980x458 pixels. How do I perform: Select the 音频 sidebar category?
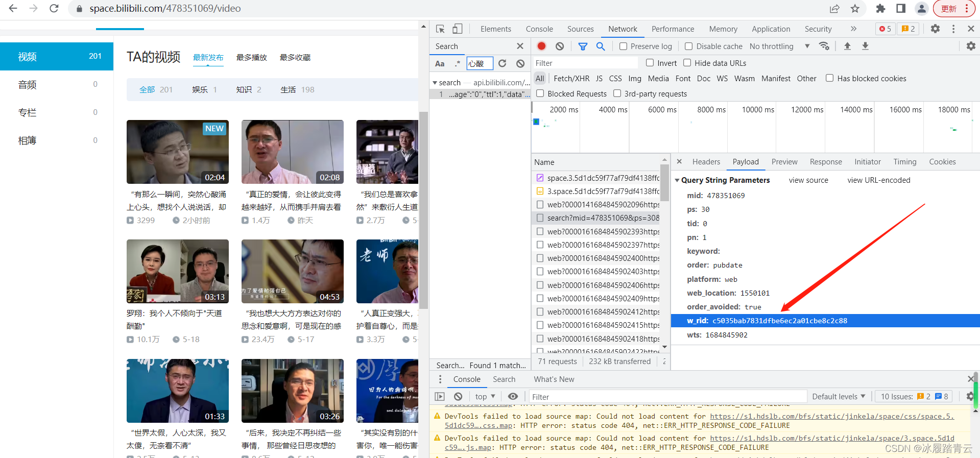(57, 84)
